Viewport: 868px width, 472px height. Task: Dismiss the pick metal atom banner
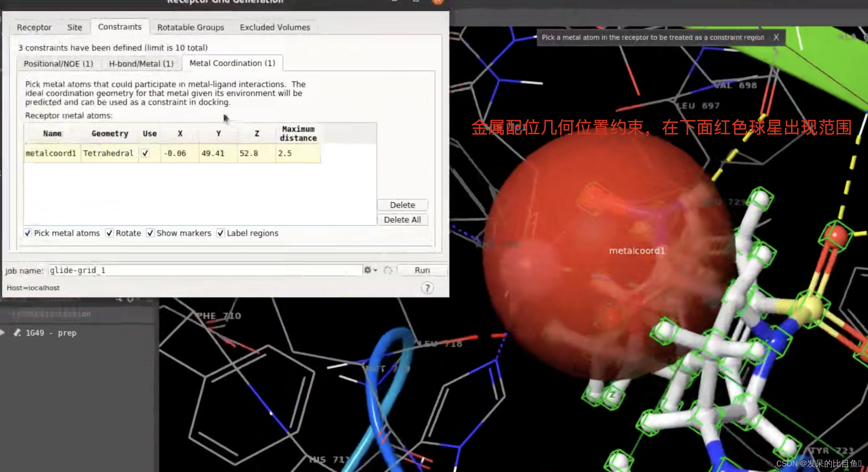776,37
